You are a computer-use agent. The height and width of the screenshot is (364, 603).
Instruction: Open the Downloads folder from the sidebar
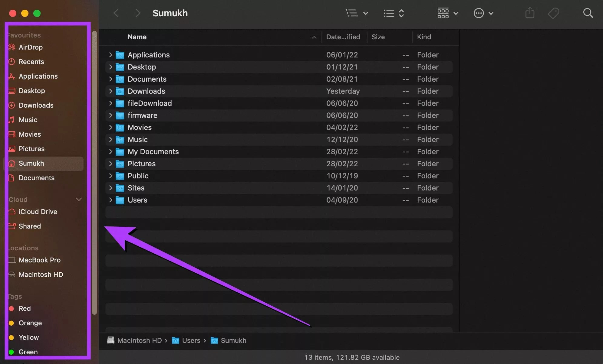click(36, 105)
